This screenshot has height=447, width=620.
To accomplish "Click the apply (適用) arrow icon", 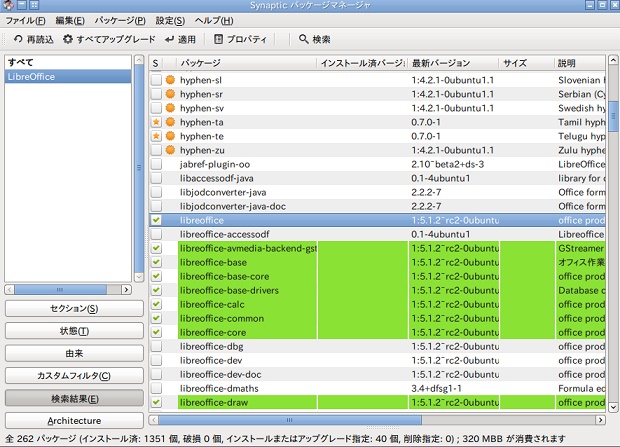I will click(170, 39).
